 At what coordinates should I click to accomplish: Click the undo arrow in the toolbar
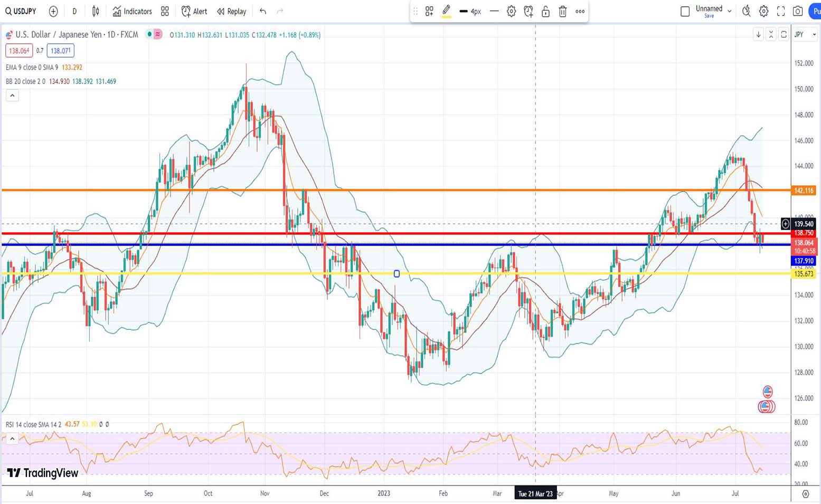coord(263,11)
